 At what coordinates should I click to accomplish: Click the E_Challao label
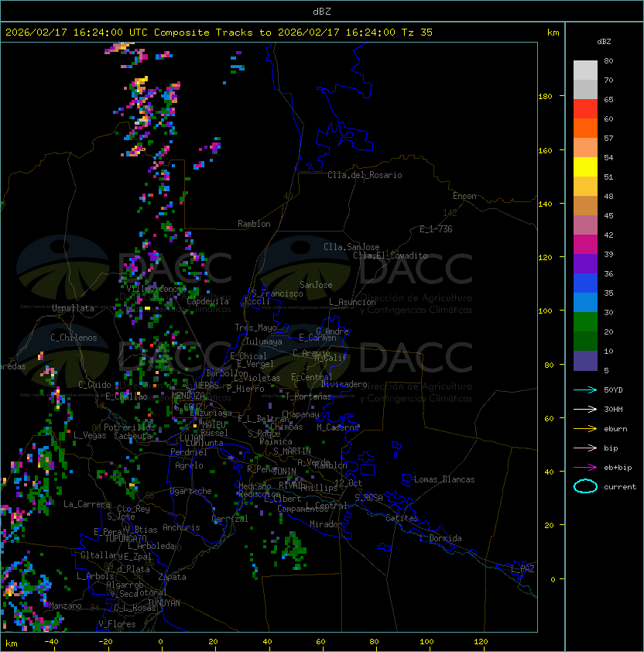(126, 396)
